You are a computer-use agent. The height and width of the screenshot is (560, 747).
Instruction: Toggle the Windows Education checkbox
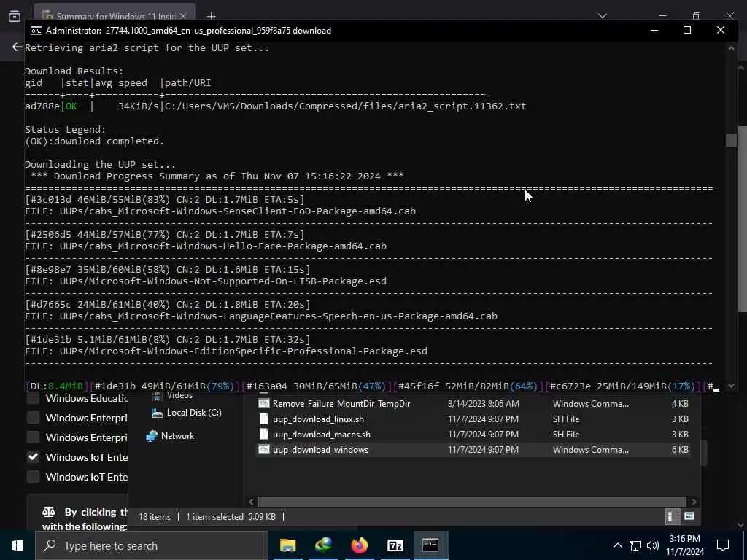click(x=33, y=399)
